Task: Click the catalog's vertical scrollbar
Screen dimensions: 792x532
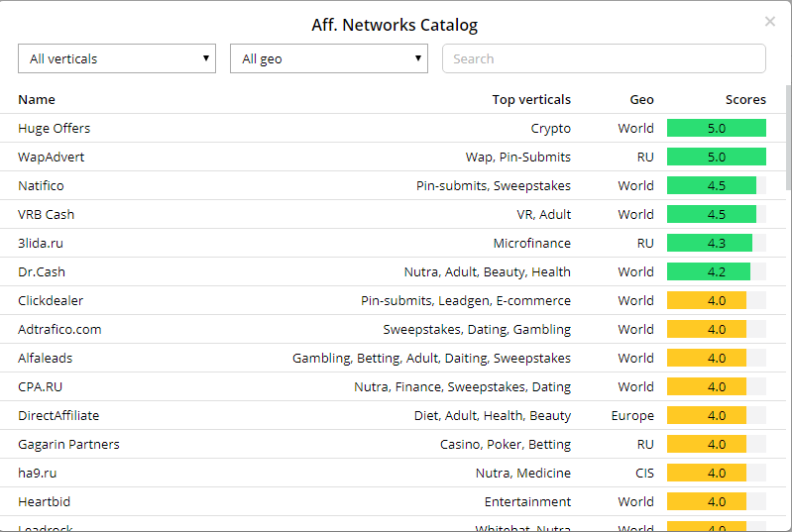Action: pos(788,129)
